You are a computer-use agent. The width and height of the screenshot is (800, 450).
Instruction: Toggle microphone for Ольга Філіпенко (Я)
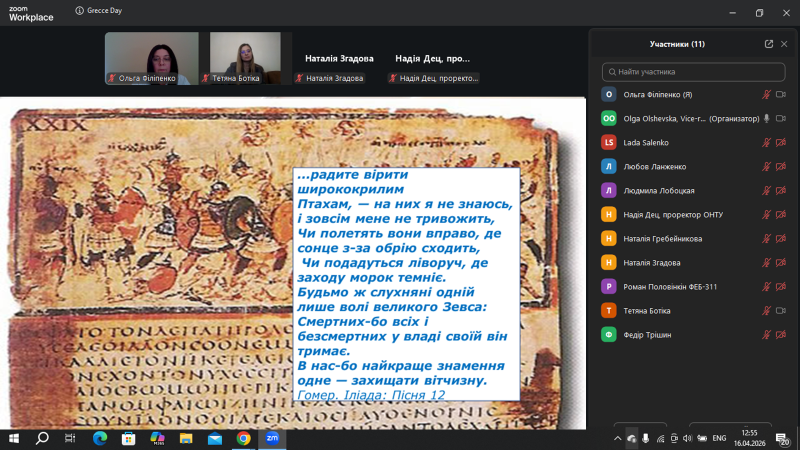pyautogui.click(x=766, y=94)
